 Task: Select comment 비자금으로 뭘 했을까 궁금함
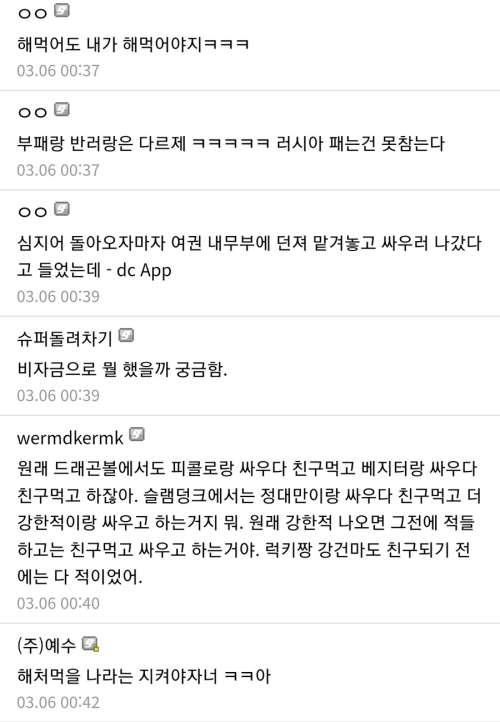point(122,369)
